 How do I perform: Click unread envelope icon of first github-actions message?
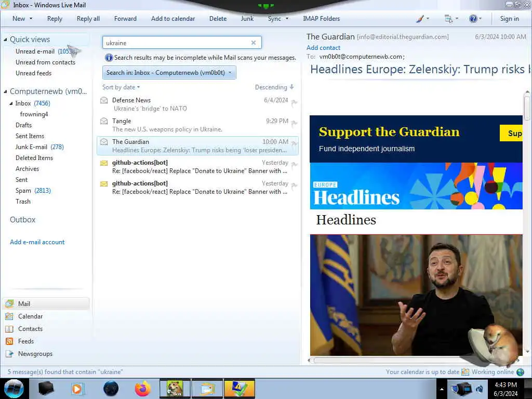click(104, 163)
